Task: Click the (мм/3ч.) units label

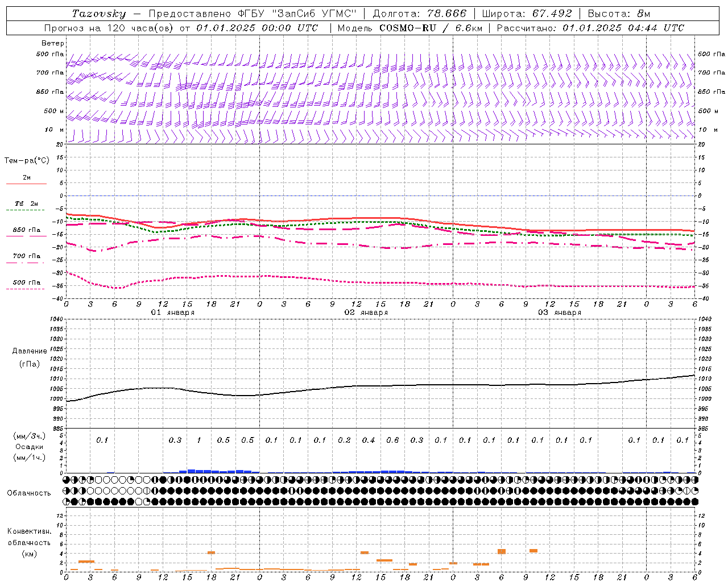Action: [29, 436]
